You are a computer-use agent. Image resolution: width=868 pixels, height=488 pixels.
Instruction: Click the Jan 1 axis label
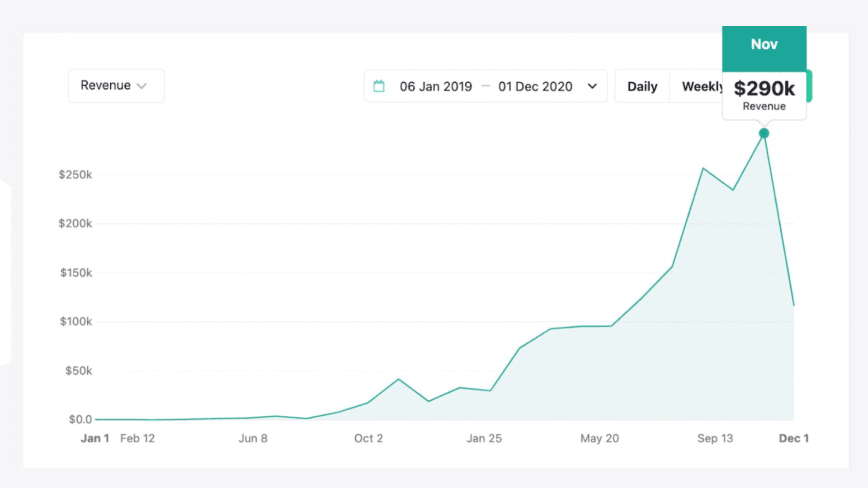95,438
